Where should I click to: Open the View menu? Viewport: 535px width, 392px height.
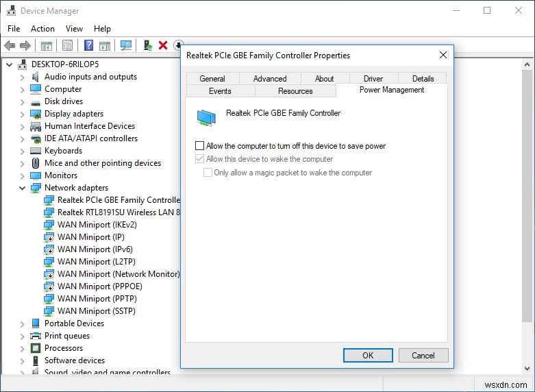pyautogui.click(x=74, y=29)
